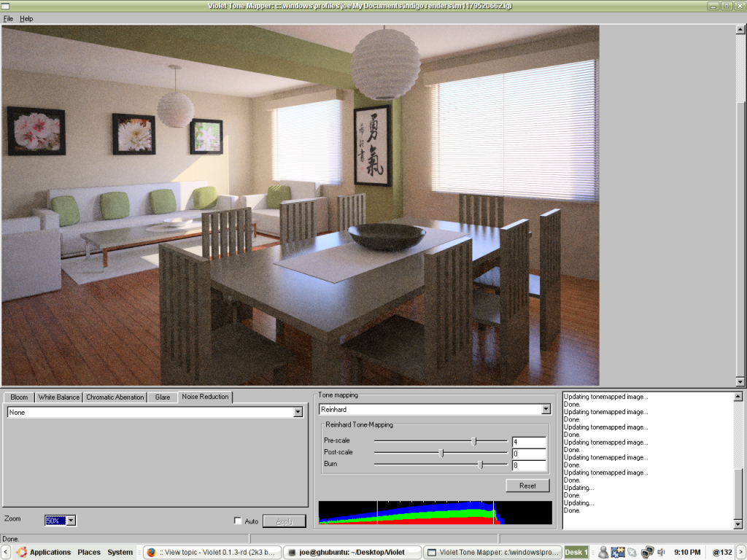Click the right panel-hide arrow
Image resolution: width=747 pixels, height=560 pixels.
(x=741, y=553)
